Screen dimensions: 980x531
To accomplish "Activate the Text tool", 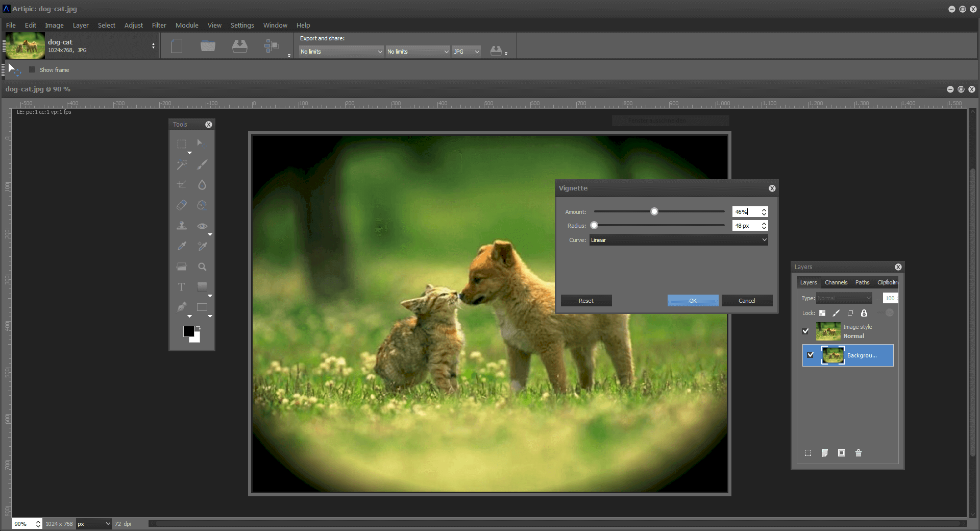I will [x=182, y=287].
